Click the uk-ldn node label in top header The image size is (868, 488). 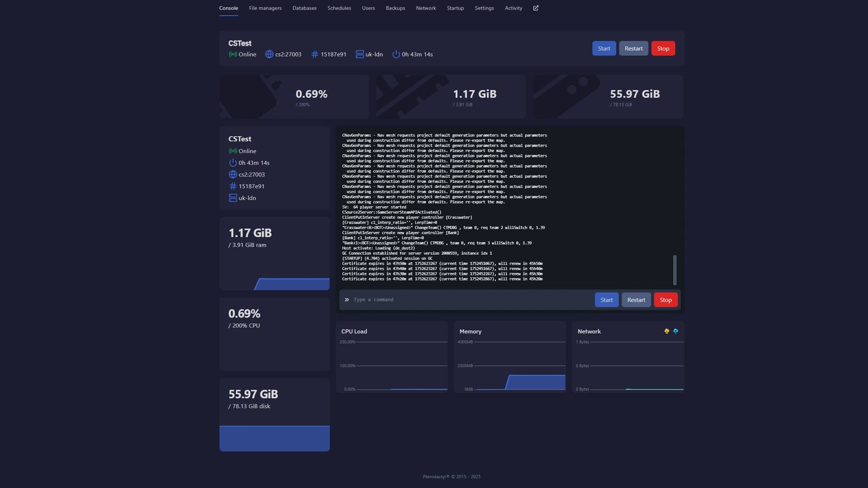(374, 54)
